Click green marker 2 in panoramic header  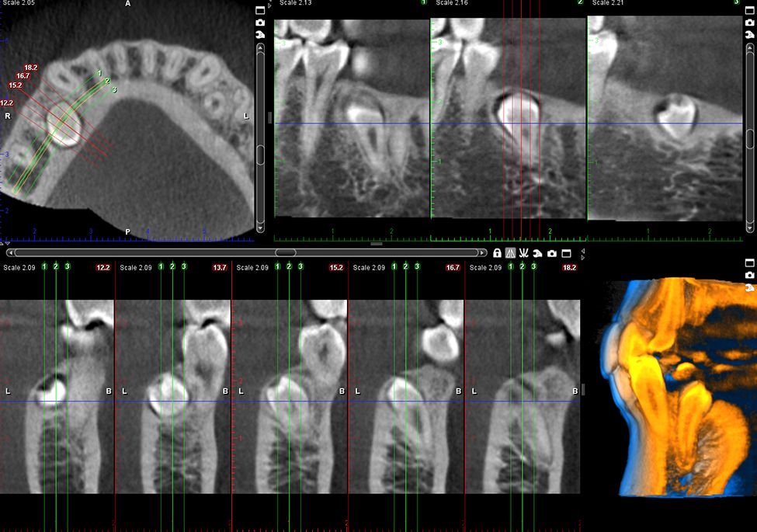(x=579, y=3)
